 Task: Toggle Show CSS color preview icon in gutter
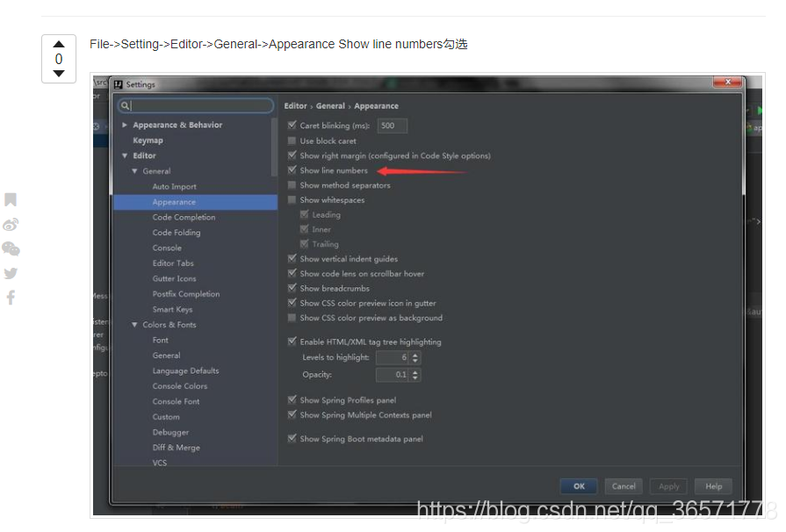pos(292,303)
